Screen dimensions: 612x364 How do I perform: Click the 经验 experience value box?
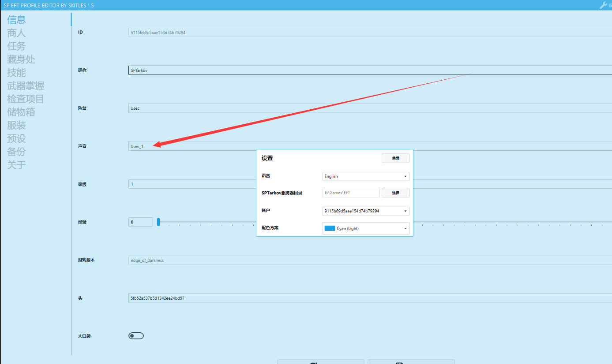tap(140, 222)
